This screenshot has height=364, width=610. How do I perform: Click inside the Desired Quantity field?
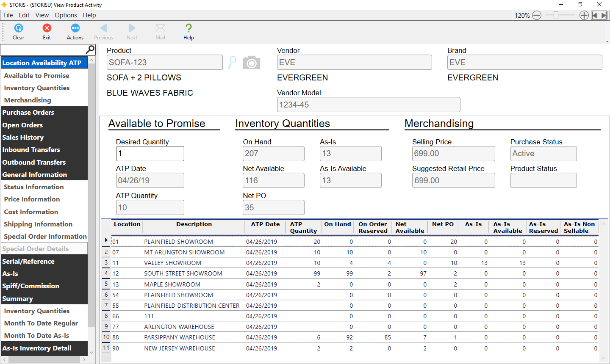pos(150,153)
